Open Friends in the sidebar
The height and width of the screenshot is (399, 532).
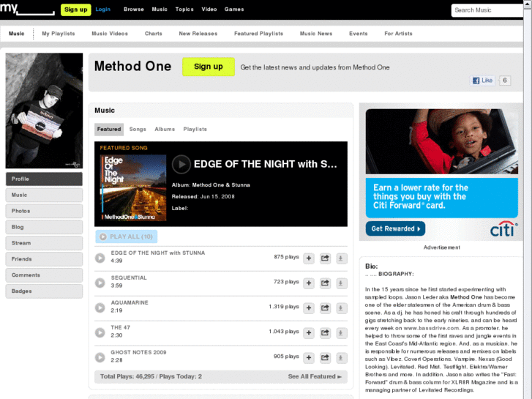[x=44, y=259]
